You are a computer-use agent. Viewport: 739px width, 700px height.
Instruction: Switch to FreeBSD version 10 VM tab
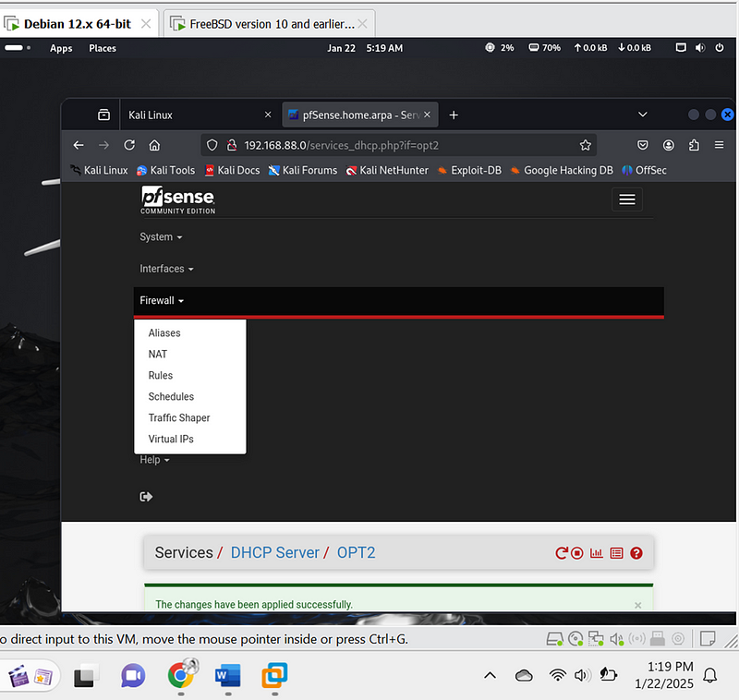[x=270, y=24]
